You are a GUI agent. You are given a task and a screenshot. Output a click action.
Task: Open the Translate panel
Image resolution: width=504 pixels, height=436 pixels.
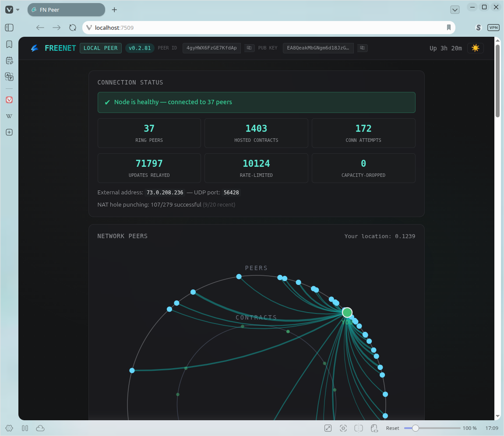9,77
